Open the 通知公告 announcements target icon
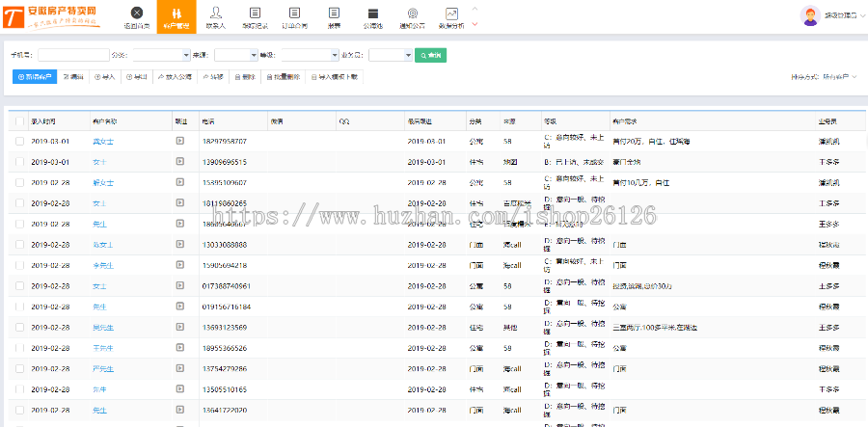 tap(413, 13)
